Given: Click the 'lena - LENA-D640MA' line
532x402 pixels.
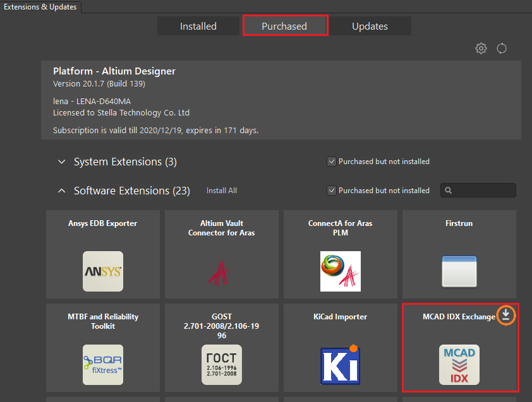Looking at the screenshot, I should click(92, 102).
